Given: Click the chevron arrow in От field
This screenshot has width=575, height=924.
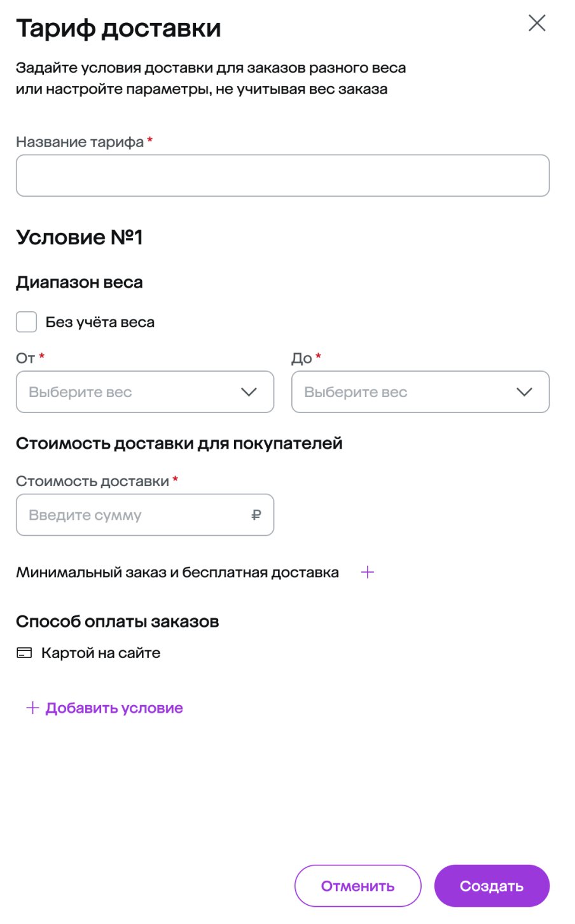Looking at the screenshot, I should tap(249, 392).
